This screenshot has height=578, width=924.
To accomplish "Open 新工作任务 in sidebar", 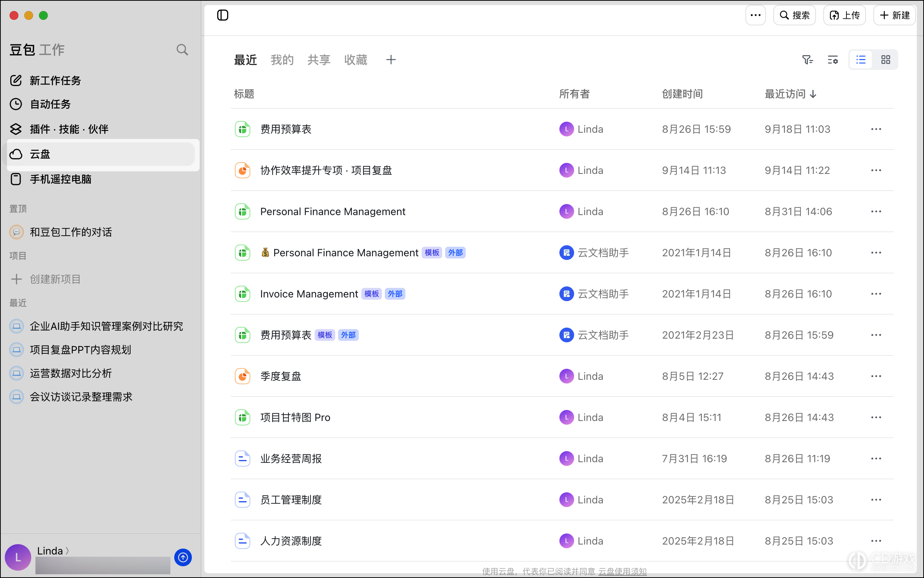I will 101,80.
